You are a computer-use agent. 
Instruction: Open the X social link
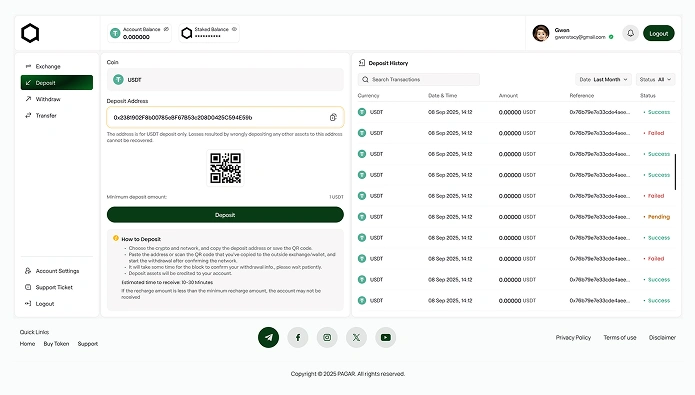pos(356,337)
